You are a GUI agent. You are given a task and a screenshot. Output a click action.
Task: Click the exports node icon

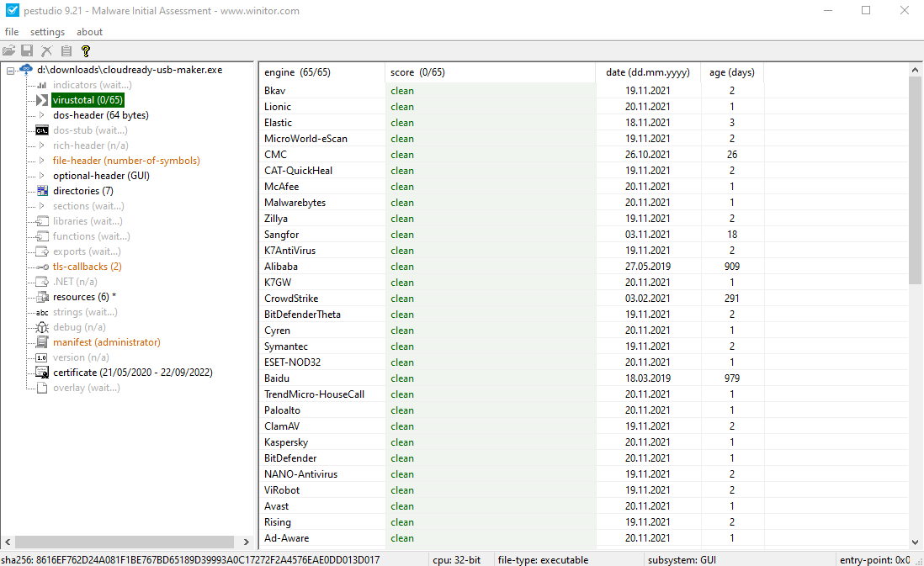pyautogui.click(x=42, y=251)
